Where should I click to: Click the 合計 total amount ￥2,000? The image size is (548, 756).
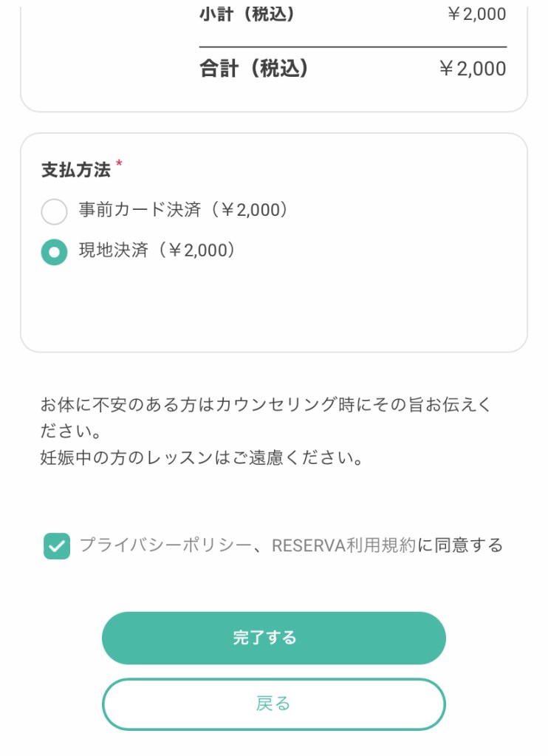tap(472, 69)
